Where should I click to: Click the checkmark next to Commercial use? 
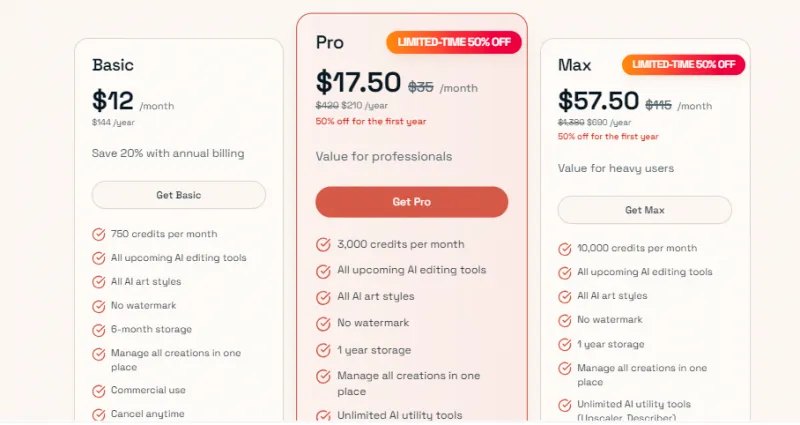[x=99, y=390]
